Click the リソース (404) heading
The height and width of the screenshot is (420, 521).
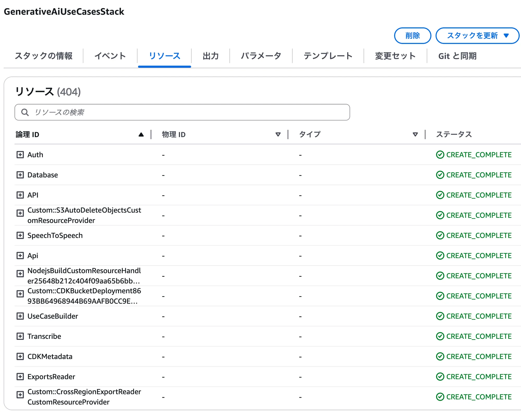[48, 92]
